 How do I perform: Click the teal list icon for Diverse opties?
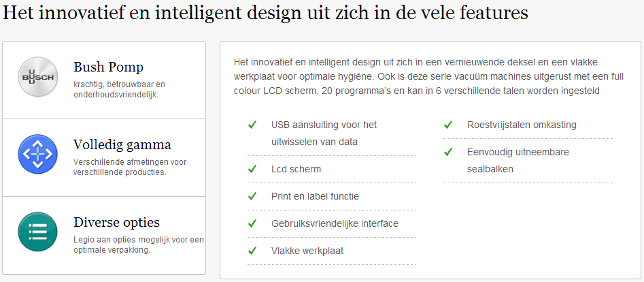tap(38, 232)
